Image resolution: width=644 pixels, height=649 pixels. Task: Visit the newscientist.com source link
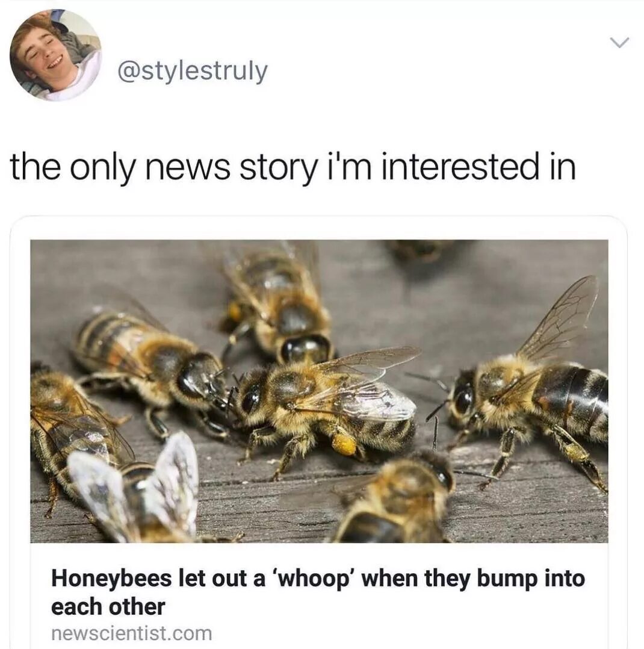pos(132,634)
